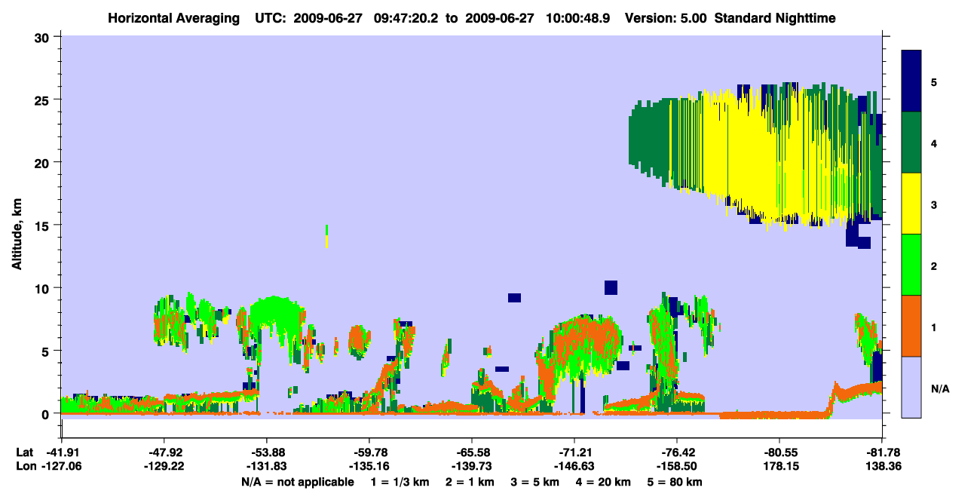Click legend text 'N/A = not applicable'
The image size is (980, 503).
297,481
